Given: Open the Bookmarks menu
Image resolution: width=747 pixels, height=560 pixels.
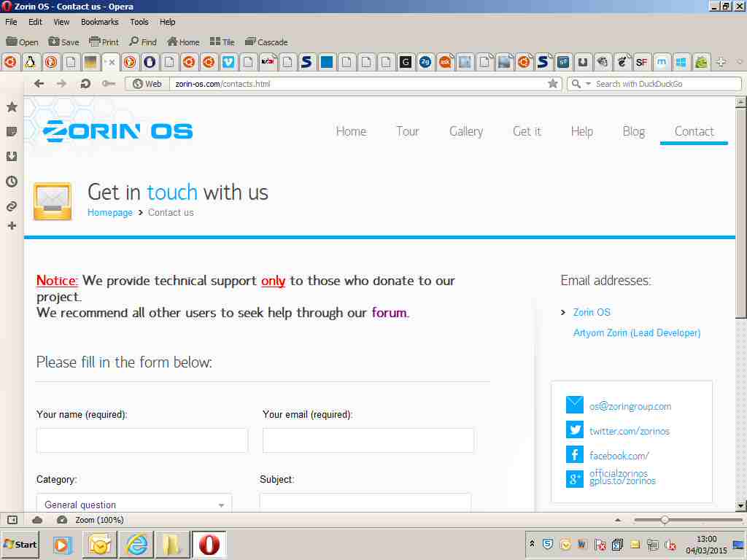Looking at the screenshot, I should point(99,22).
